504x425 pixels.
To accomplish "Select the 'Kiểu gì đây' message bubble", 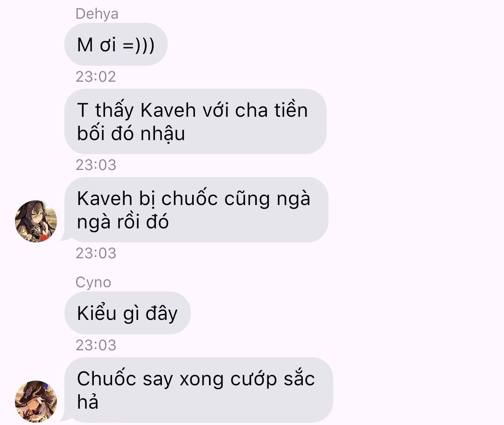I will (127, 313).
